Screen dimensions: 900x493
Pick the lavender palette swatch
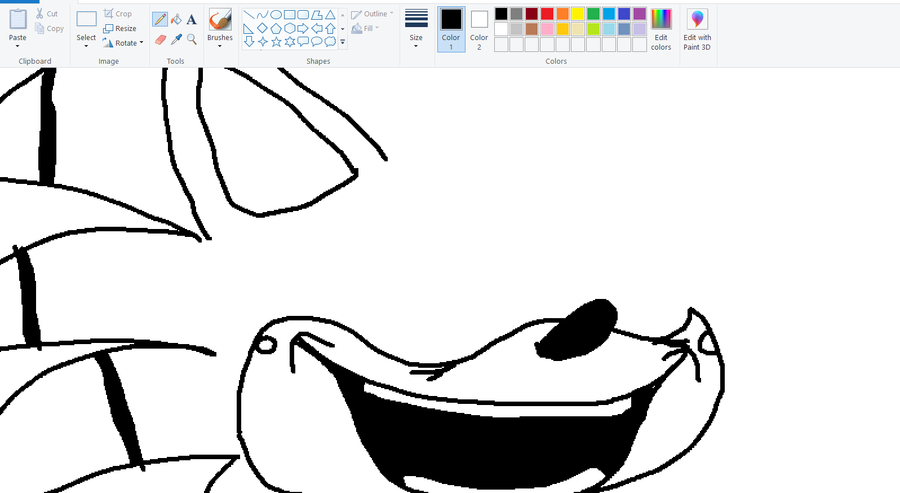pyautogui.click(x=639, y=29)
